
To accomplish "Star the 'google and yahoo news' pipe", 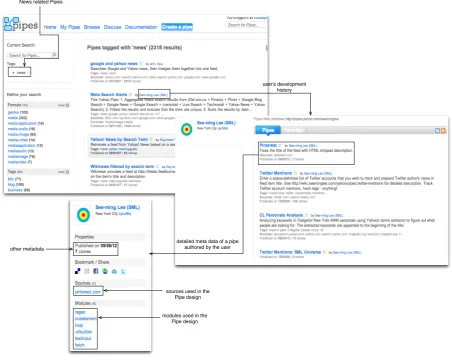I will (141, 63).
